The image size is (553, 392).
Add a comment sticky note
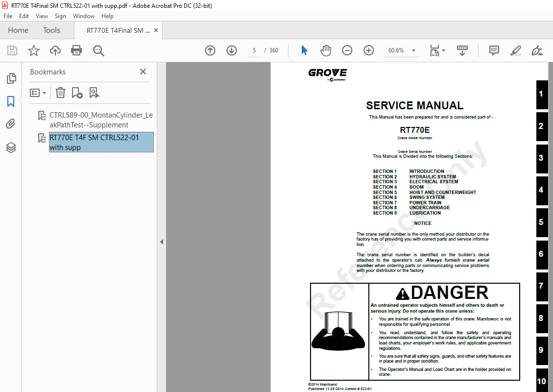(494, 50)
